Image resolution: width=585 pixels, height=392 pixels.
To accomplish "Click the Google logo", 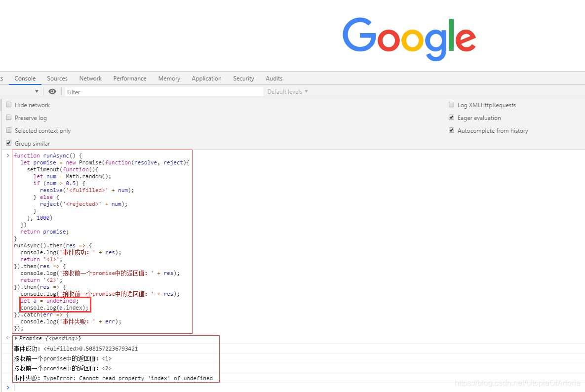I will [x=409, y=39].
